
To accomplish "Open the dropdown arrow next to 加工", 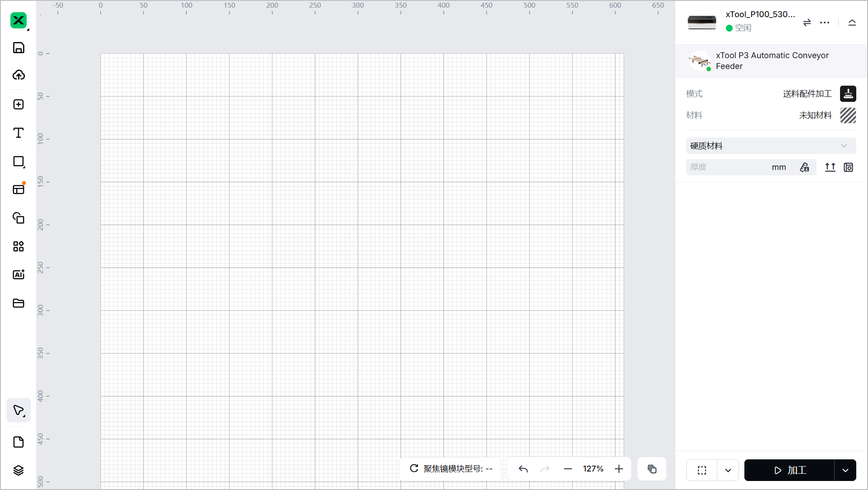I will pos(845,470).
